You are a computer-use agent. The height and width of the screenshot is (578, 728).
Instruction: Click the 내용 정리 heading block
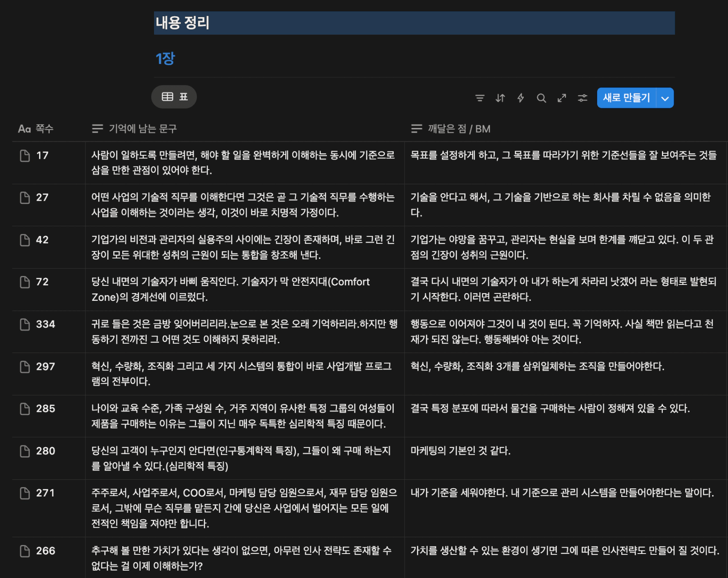(x=182, y=23)
